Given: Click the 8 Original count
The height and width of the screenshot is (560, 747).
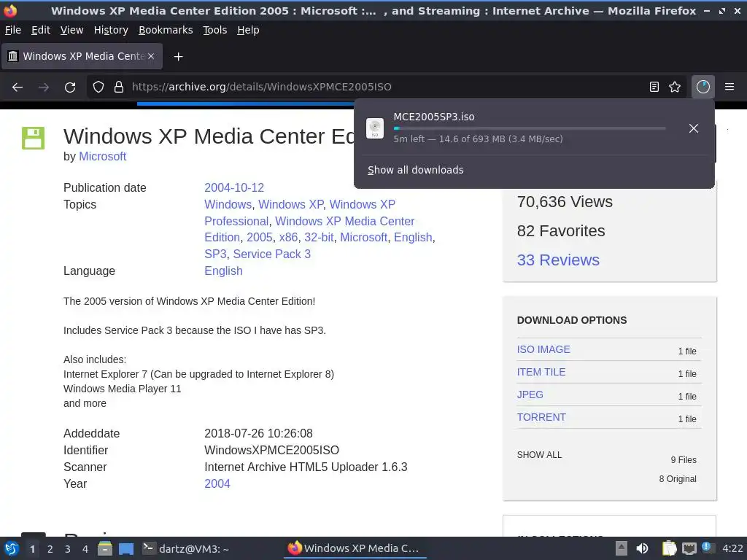Looking at the screenshot, I should click(678, 479).
